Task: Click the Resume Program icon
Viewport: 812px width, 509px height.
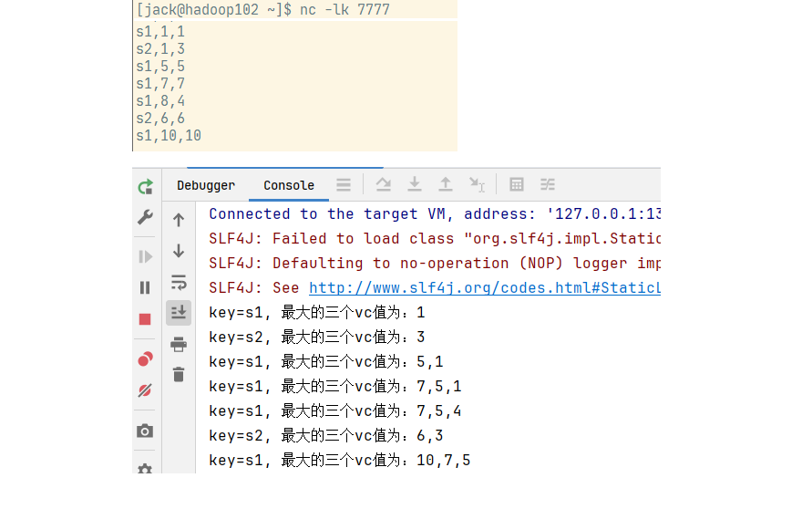Action: click(x=146, y=256)
